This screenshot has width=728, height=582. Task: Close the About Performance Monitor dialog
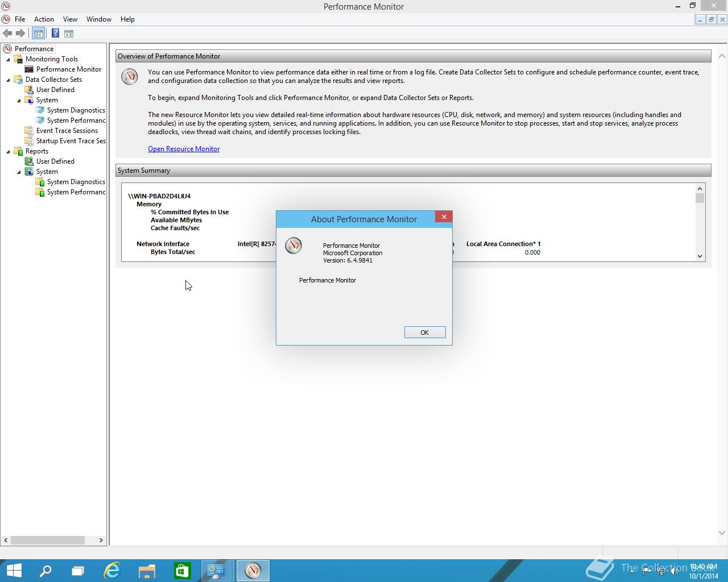point(444,217)
